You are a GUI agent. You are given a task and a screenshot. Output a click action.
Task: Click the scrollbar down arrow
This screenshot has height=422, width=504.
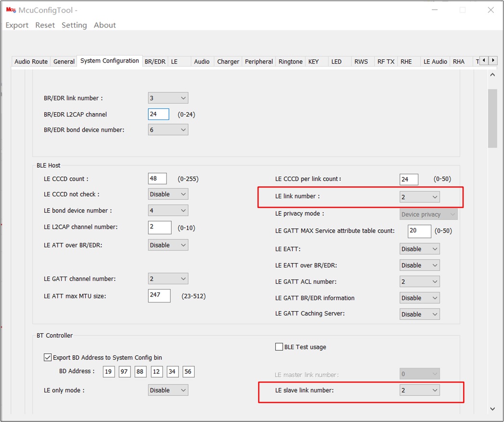pyautogui.click(x=492, y=409)
